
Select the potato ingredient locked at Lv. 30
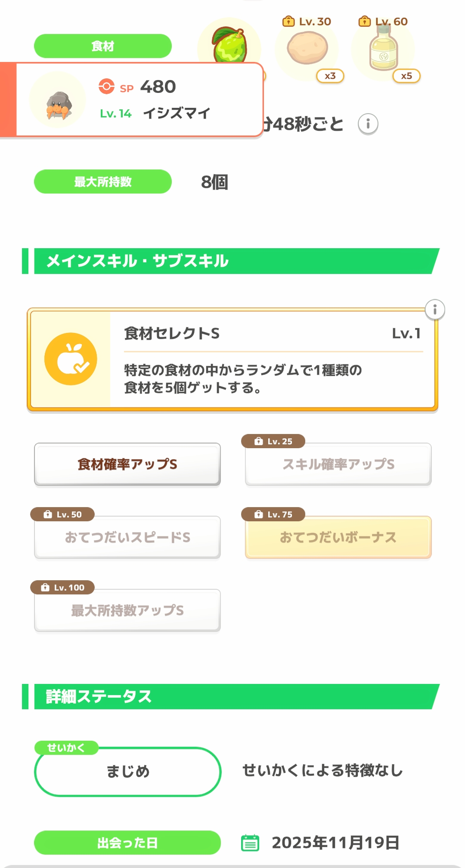click(x=307, y=49)
